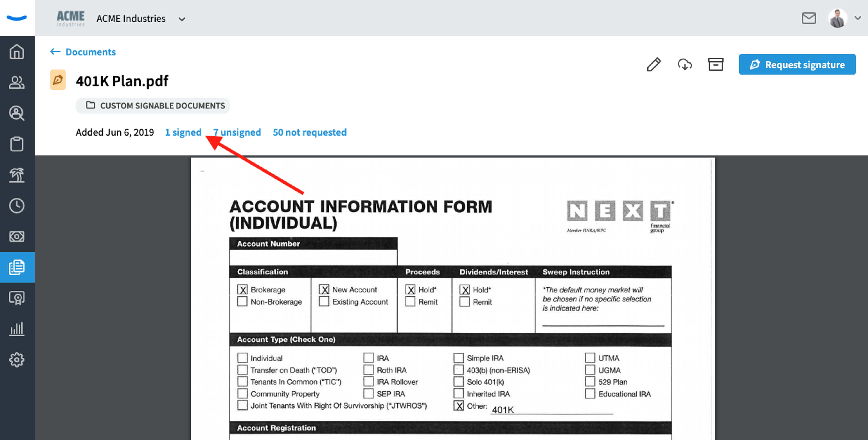
Task: Expand the ACME Industries company dropdown
Action: point(182,19)
